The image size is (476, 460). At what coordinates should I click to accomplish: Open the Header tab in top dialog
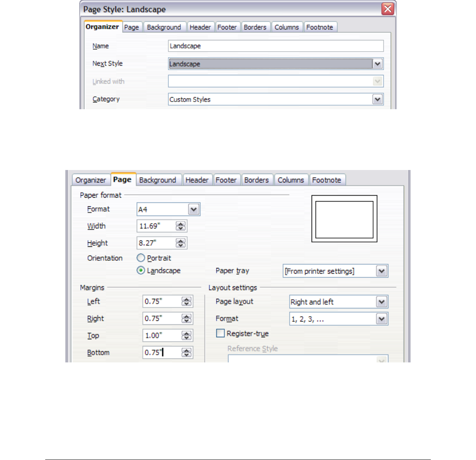[200, 27]
